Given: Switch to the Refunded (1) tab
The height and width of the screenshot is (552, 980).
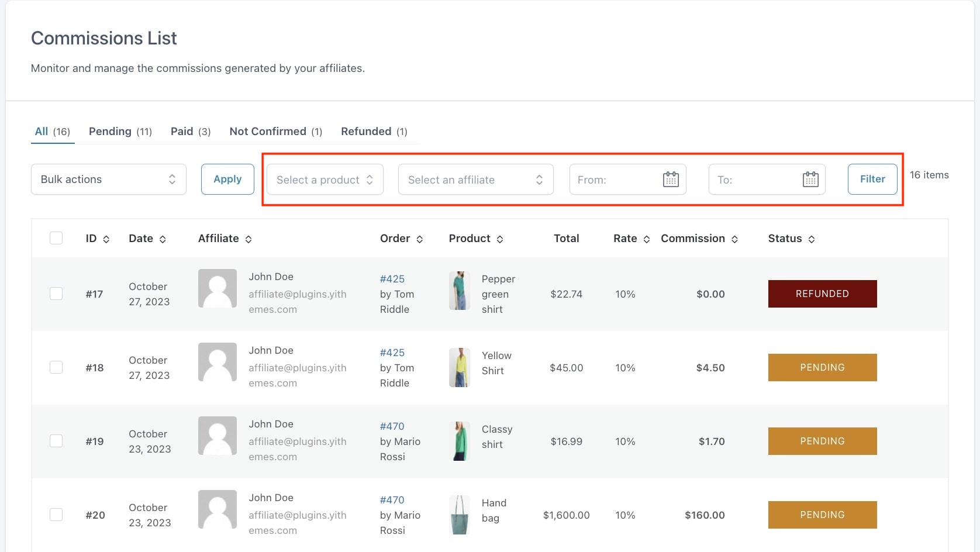Looking at the screenshot, I should (374, 132).
